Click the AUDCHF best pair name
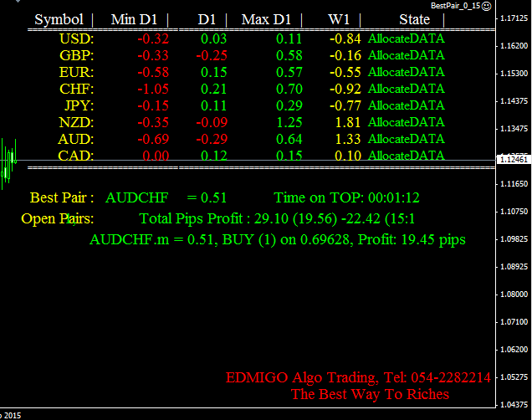 tap(137, 197)
